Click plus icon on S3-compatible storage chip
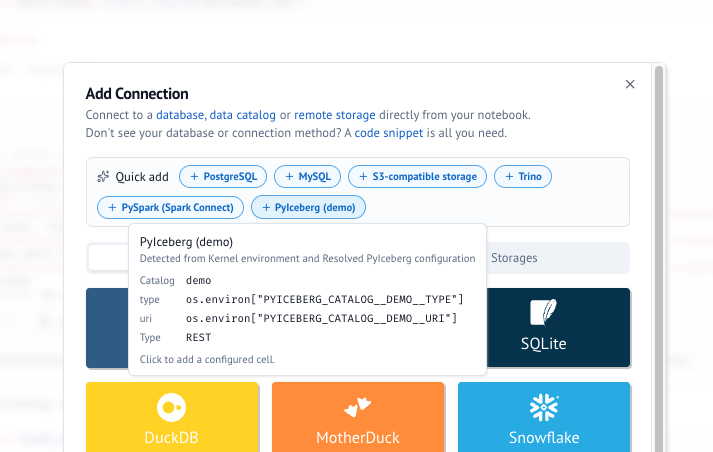 click(363, 176)
